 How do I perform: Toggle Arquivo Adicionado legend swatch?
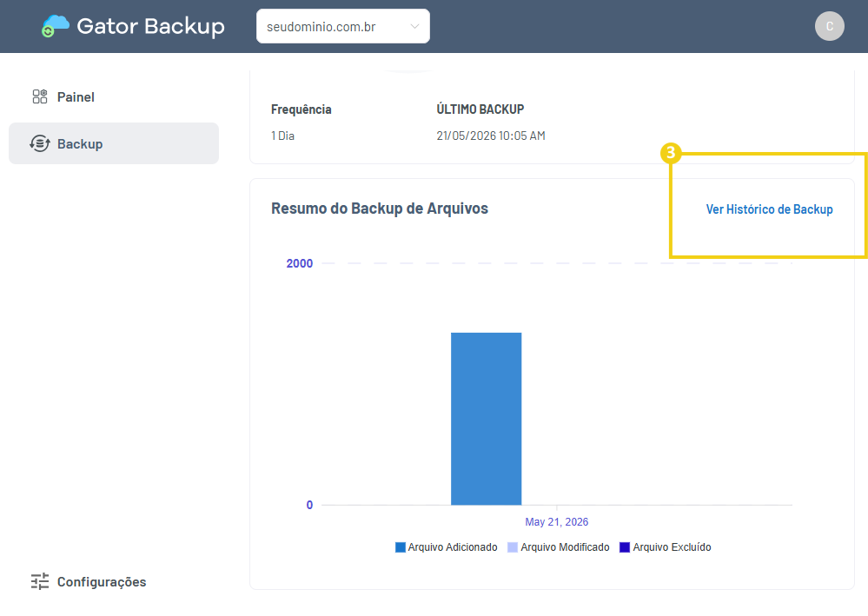pyautogui.click(x=401, y=547)
